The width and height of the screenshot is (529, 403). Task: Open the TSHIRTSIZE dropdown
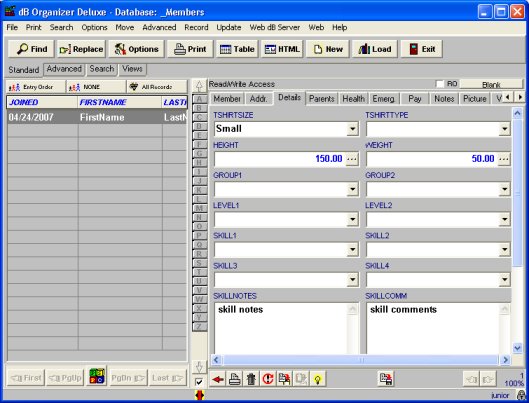(352, 129)
